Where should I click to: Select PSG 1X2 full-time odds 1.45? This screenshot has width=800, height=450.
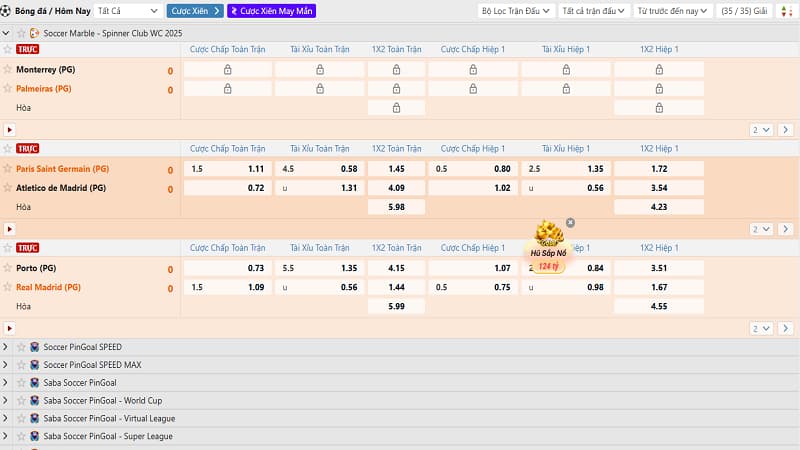coord(396,169)
